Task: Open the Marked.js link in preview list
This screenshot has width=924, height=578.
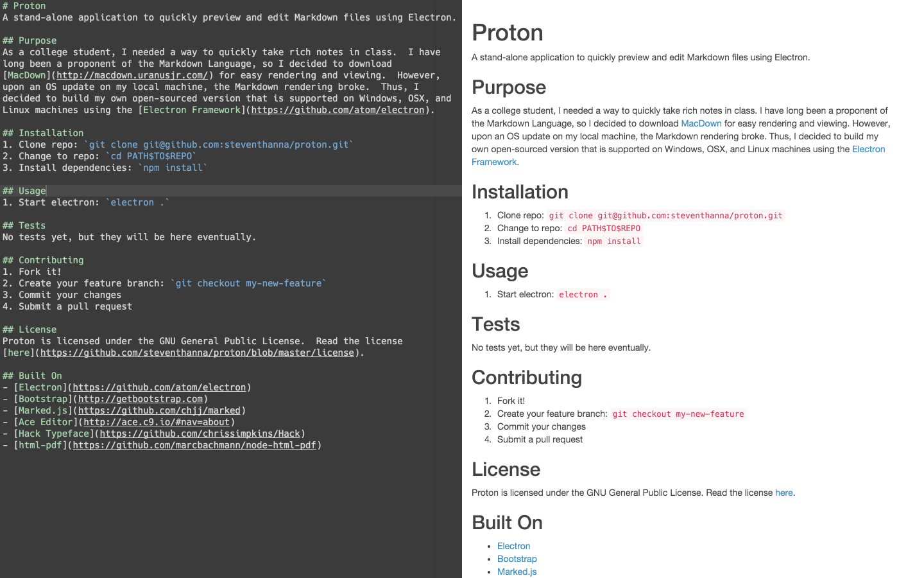Action: coord(517,572)
